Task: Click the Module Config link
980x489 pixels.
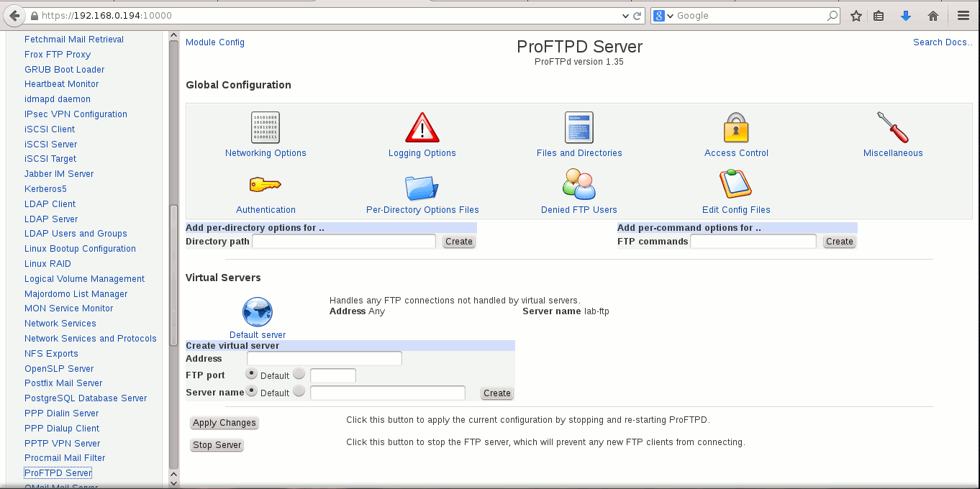Action: [x=215, y=42]
